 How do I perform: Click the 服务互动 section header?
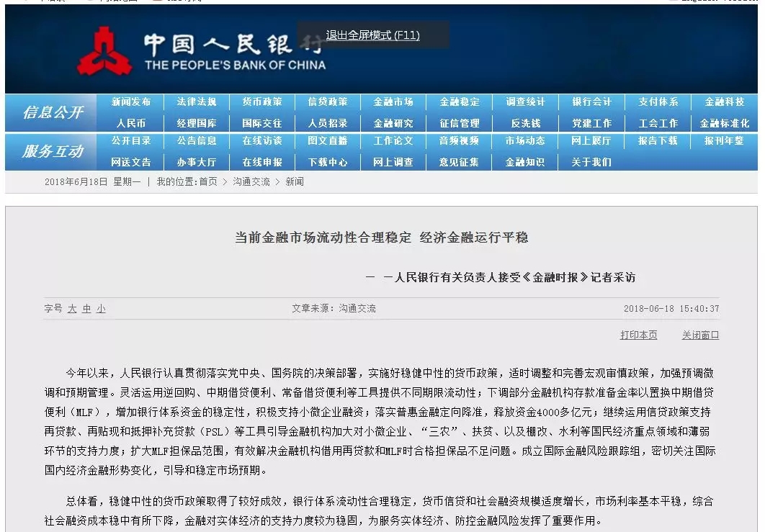pyautogui.click(x=53, y=152)
